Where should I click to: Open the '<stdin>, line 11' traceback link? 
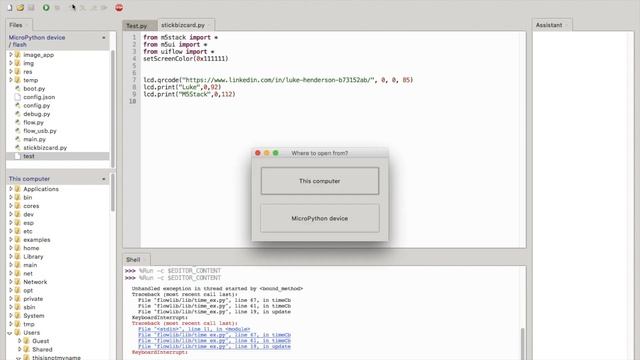(194, 329)
